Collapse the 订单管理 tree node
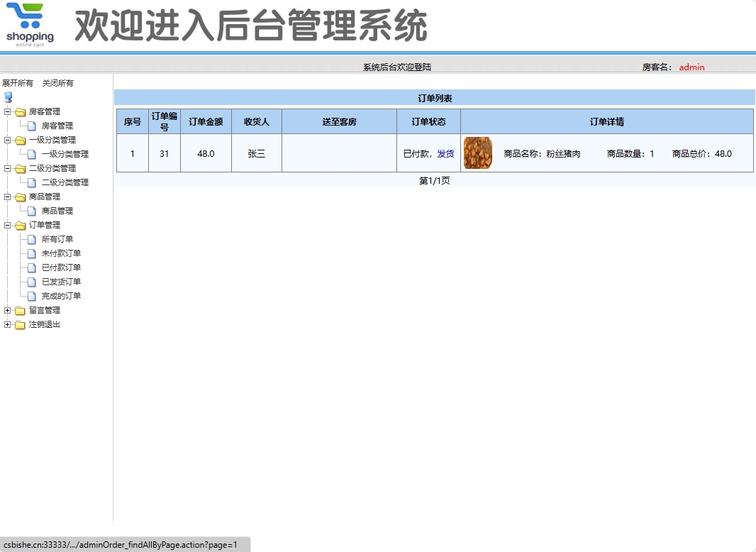The image size is (756, 552). point(6,225)
